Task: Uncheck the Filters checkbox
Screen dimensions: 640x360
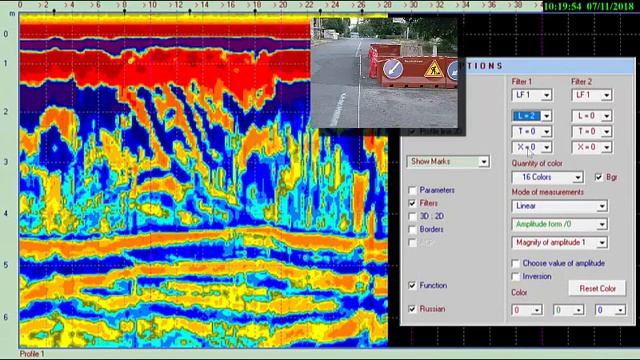Action: pyautogui.click(x=412, y=203)
